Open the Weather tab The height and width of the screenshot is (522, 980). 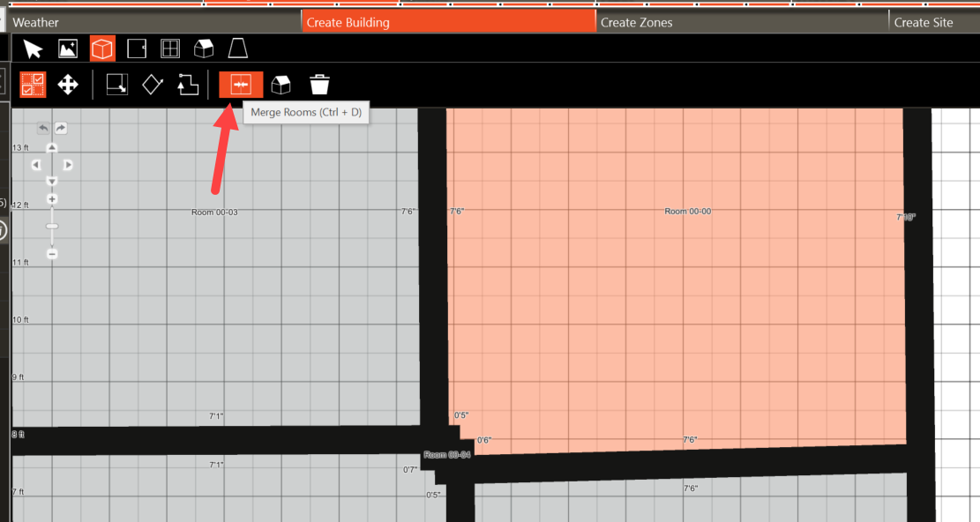click(35, 22)
